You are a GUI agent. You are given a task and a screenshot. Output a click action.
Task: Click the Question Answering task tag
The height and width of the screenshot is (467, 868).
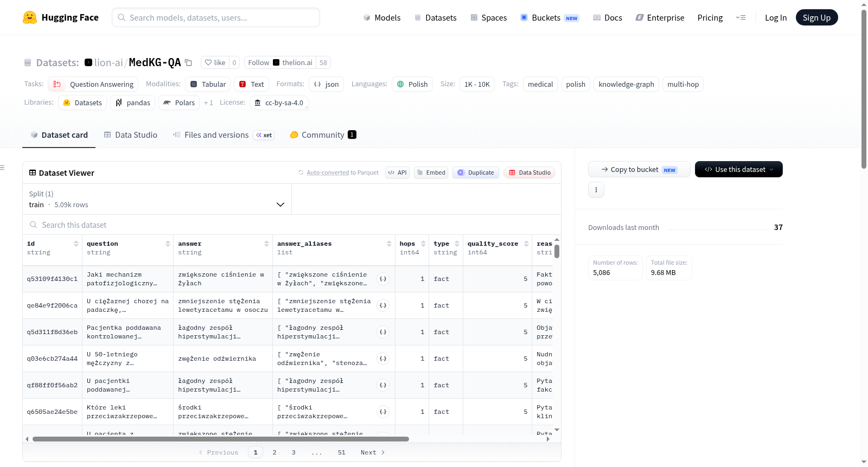[93, 84]
